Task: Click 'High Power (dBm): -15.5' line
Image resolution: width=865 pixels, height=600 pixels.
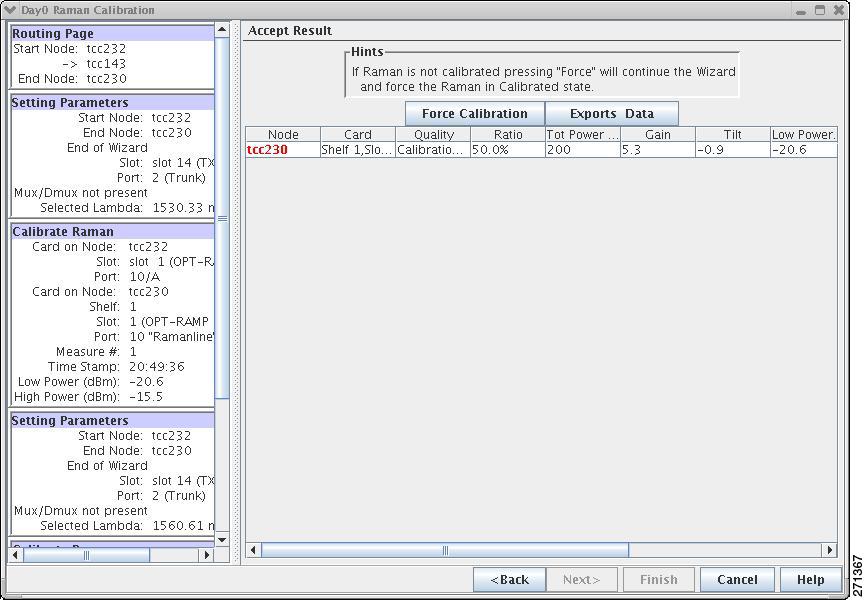Action: pos(88,397)
